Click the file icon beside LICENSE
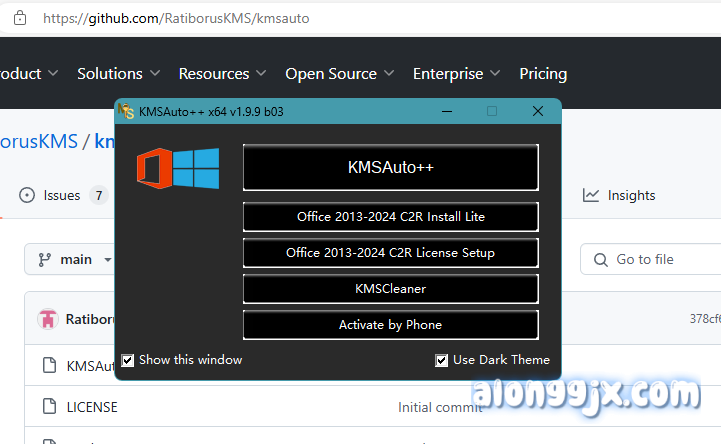 coord(49,407)
